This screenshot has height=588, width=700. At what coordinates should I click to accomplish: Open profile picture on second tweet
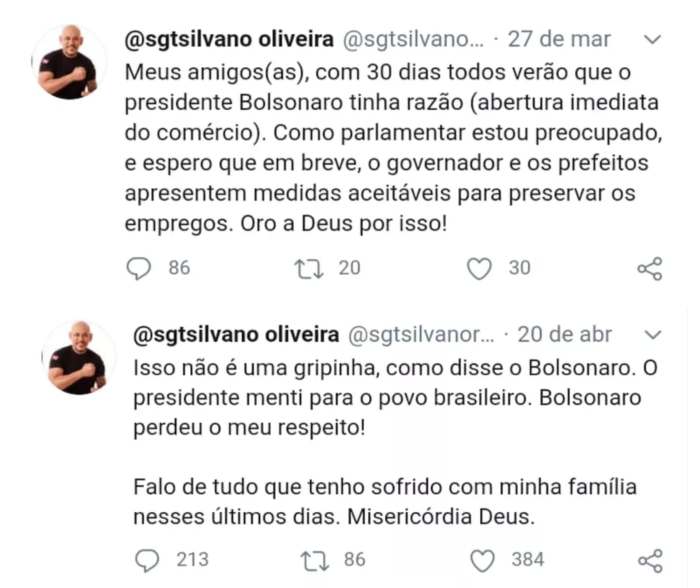pyautogui.click(x=78, y=358)
